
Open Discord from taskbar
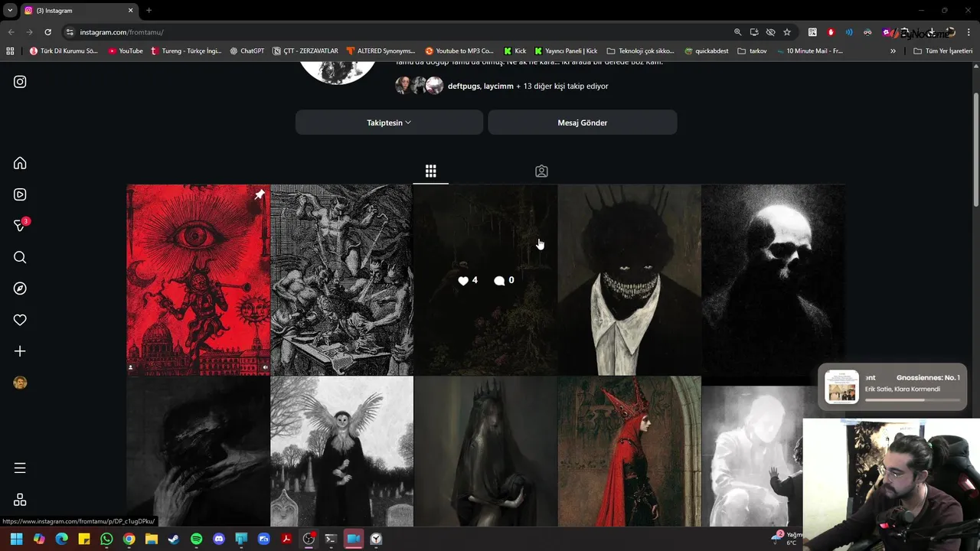(219, 539)
